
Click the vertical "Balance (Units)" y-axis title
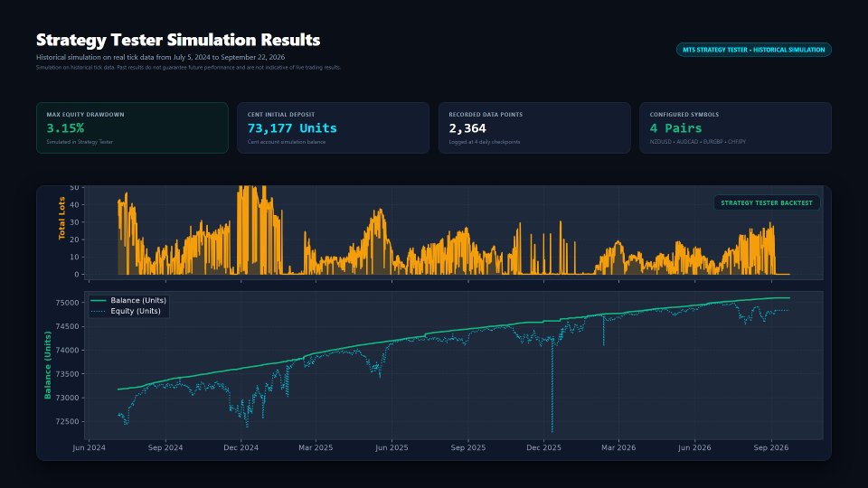[x=48, y=365]
